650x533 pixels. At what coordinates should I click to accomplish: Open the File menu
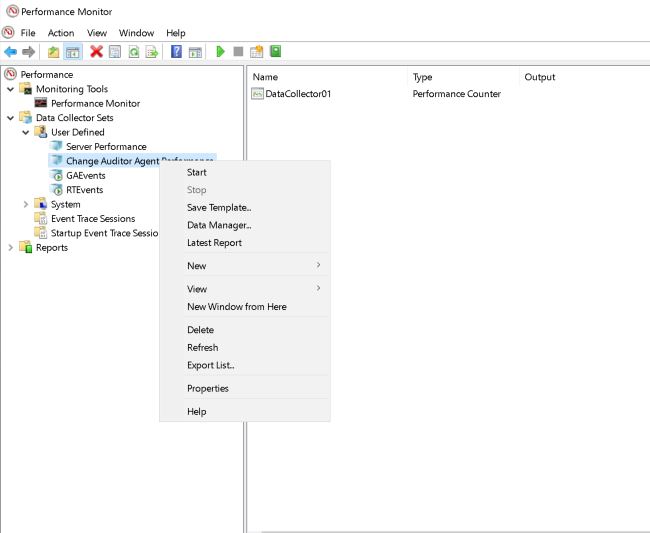point(28,33)
